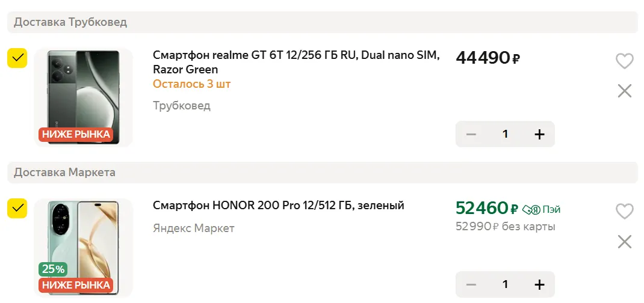Click the realme GT 6T product image
This screenshot has width=644, height=303.
83,96
